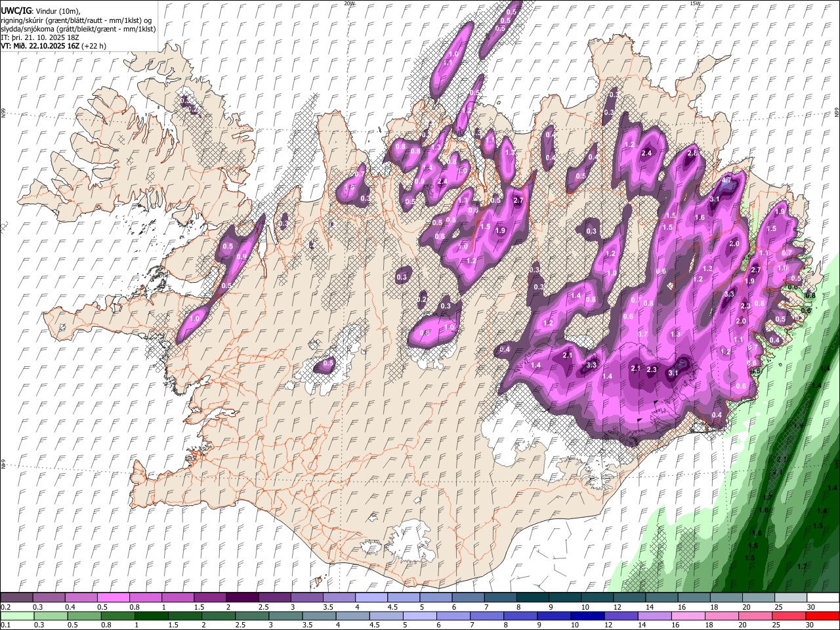The width and height of the screenshot is (840, 630).
Task: Click the '20W' longitude label
Action: coord(350,3)
